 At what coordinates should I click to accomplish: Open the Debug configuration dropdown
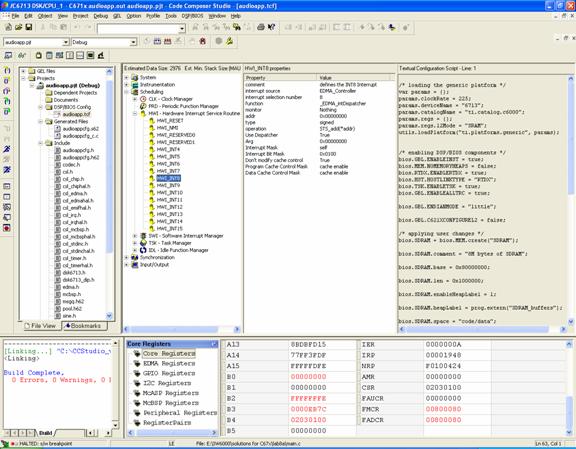[133, 42]
